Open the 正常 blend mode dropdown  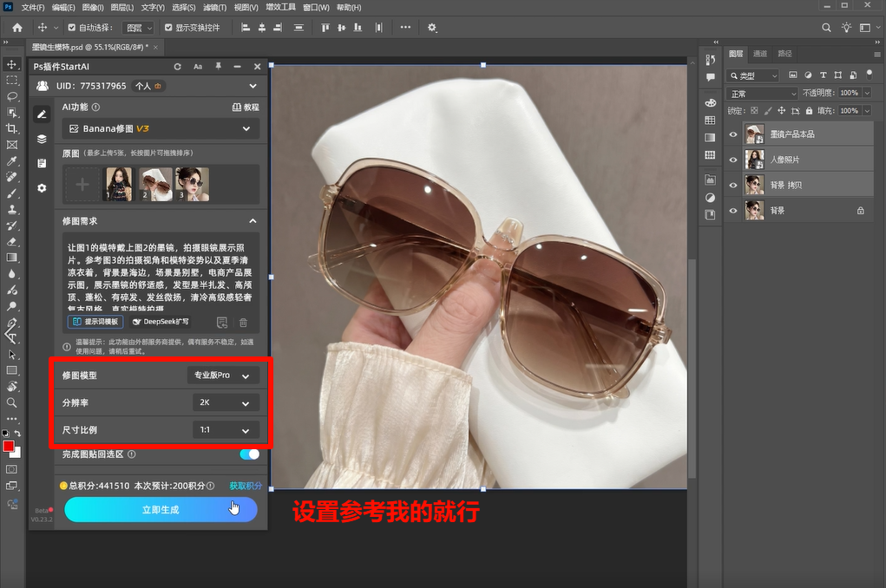(x=762, y=93)
